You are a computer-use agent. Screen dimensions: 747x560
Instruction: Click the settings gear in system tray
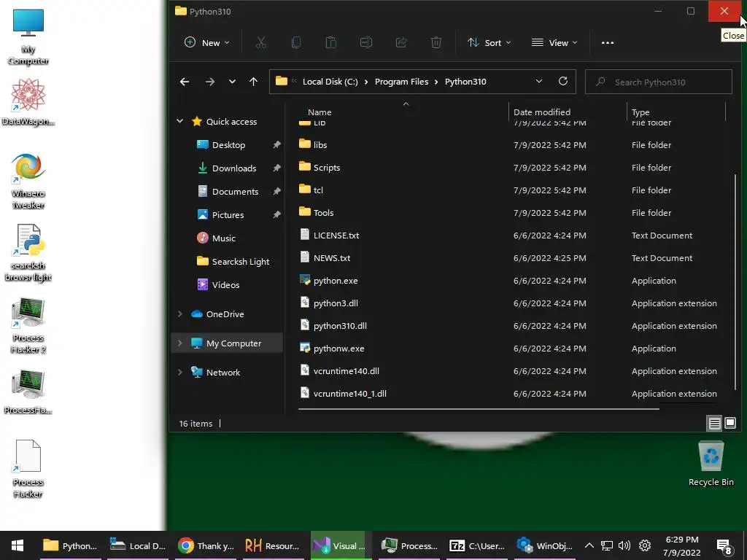pos(645,545)
